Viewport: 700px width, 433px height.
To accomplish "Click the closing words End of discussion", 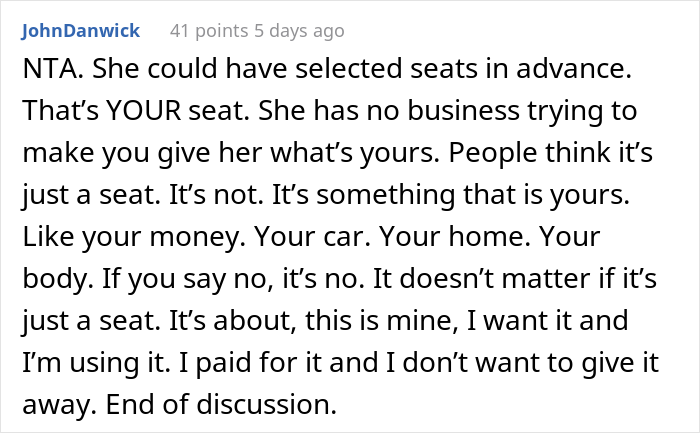I will (221, 404).
